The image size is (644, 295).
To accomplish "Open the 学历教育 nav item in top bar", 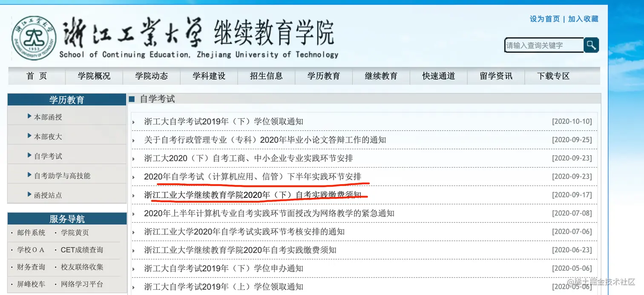I will (324, 76).
